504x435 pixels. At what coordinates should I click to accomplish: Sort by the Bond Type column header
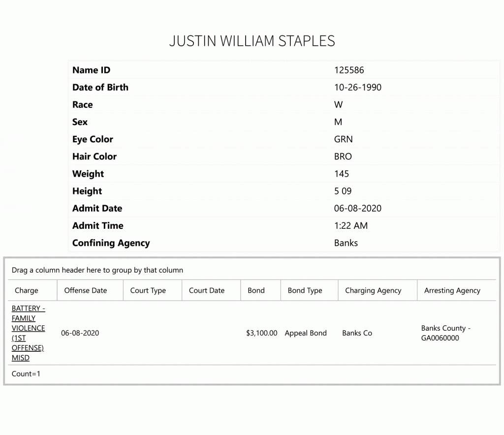click(310, 290)
